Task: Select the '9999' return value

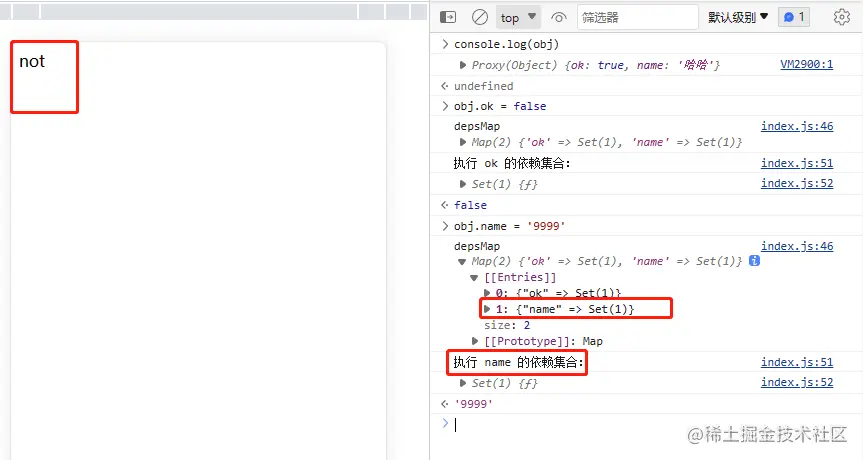Action: (x=473, y=404)
